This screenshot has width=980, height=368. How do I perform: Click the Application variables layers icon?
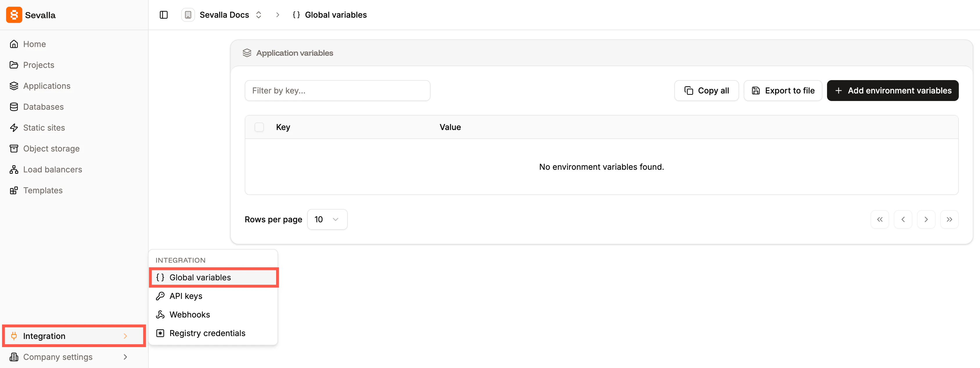point(247,53)
